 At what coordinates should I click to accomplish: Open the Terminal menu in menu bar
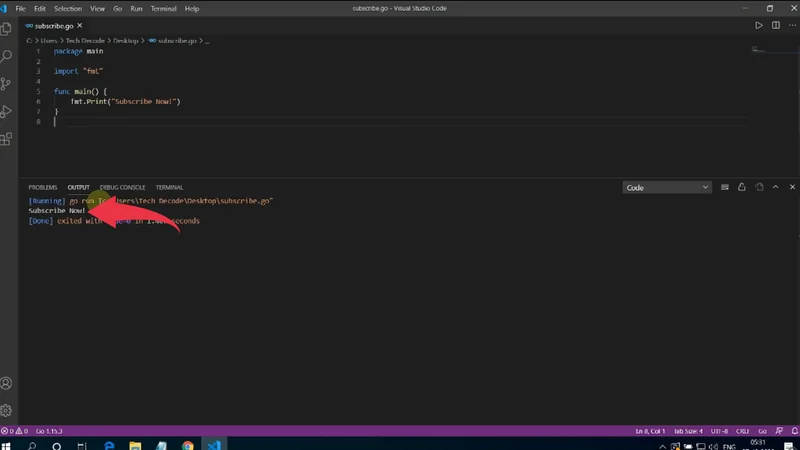click(163, 8)
